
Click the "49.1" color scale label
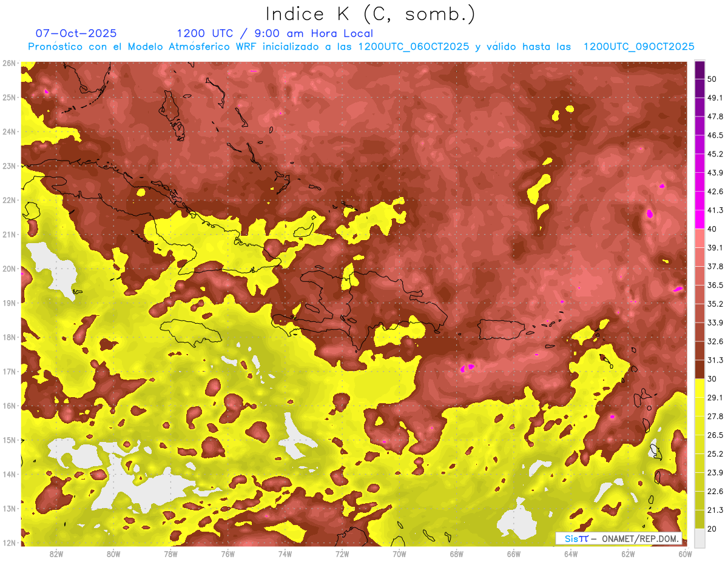pyautogui.click(x=715, y=98)
